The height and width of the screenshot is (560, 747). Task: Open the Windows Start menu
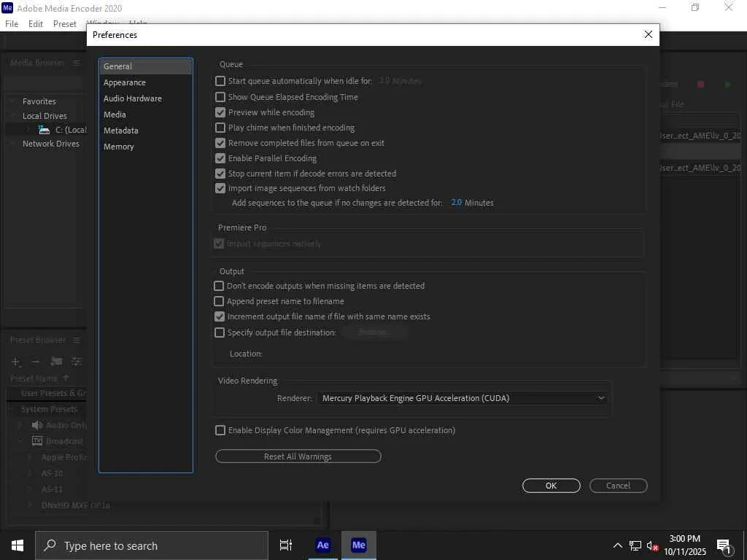pyautogui.click(x=18, y=545)
